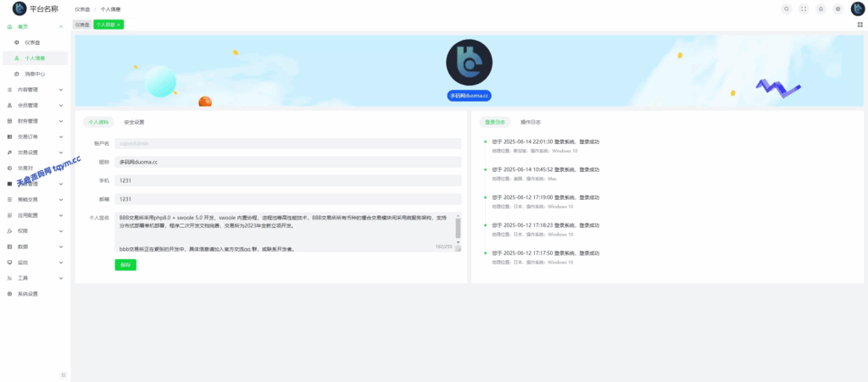Image resolution: width=868 pixels, height=382 pixels.
Task: Click the user avatar at top right
Action: [x=858, y=8]
